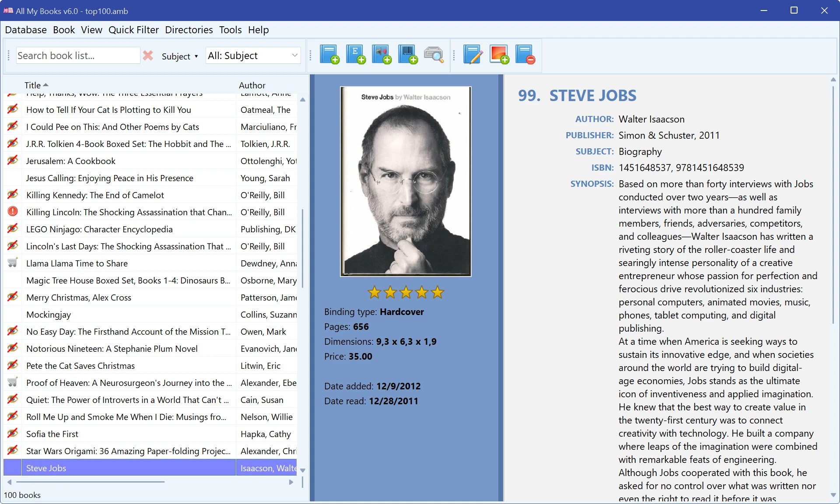This screenshot has width=840, height=504.
Task: Open the View menu
Action: (91, 30)
